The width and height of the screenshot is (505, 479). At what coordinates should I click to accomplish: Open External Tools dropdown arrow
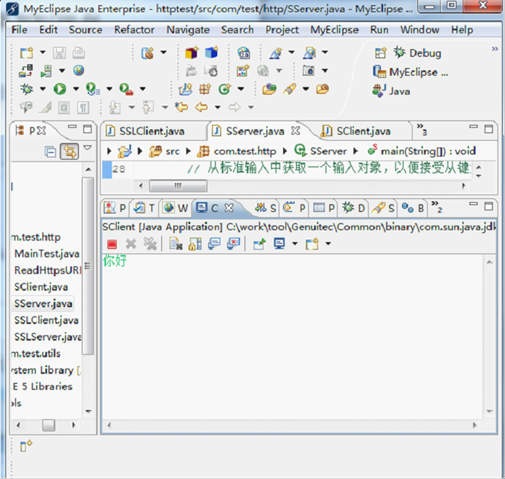[x=142, y=89]
